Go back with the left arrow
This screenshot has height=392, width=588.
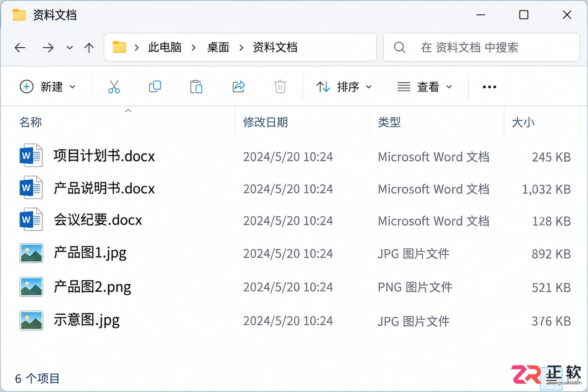(20, 48)
